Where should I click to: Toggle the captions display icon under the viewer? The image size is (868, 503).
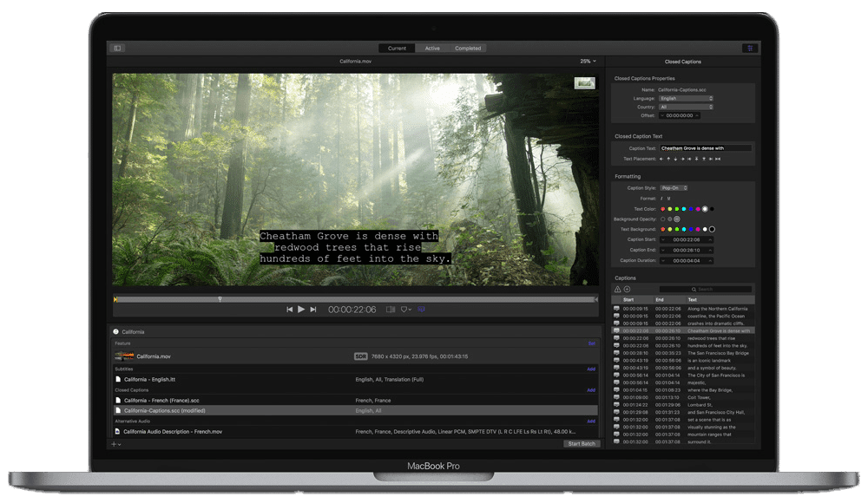click(x=421, y=310)
